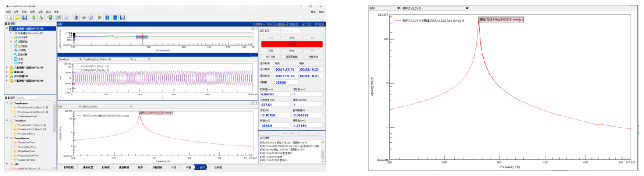The height and width of the screenshot is (176, 644).
Task: Collapse the TimeStream tree group
Action: [7, 103]
